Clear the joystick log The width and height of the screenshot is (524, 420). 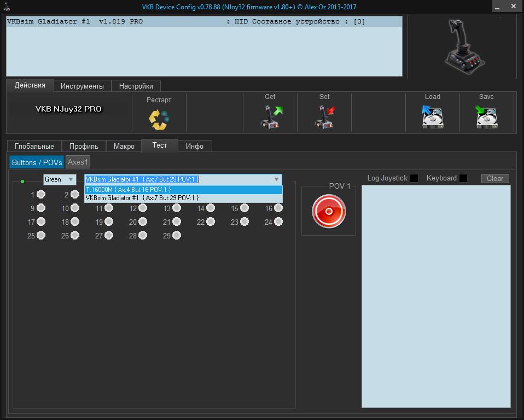495,178
